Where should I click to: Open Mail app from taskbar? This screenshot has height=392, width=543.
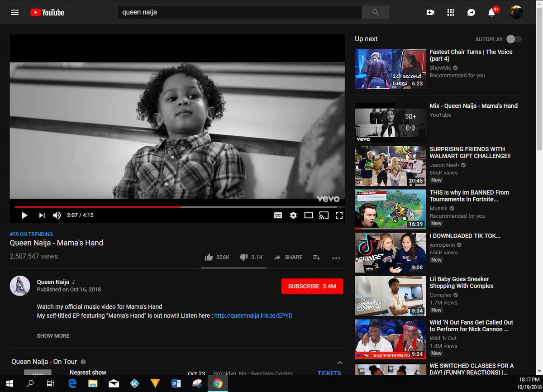(x=114, y=383)
